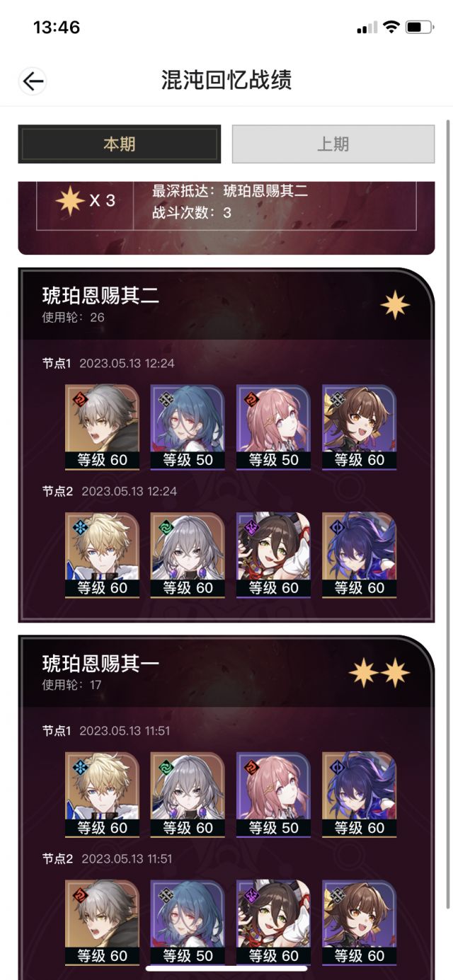
Task: Open the purple-haired character in 琥珀恩赐其二 节点2
Action: pyautogui.click(x=359, y=555)
